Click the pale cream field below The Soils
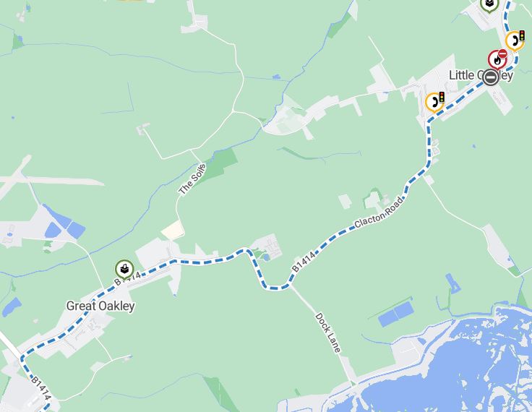532x412 pixels. [x=173, y=230]
